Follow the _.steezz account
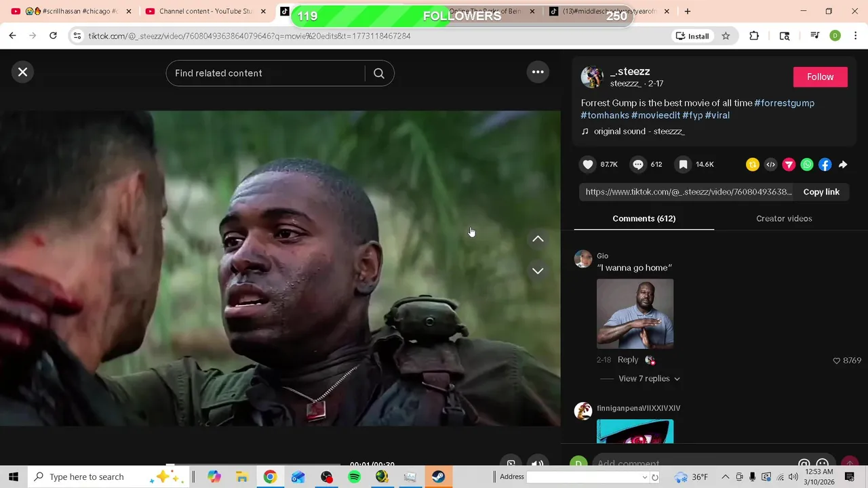 click(820, 77)
